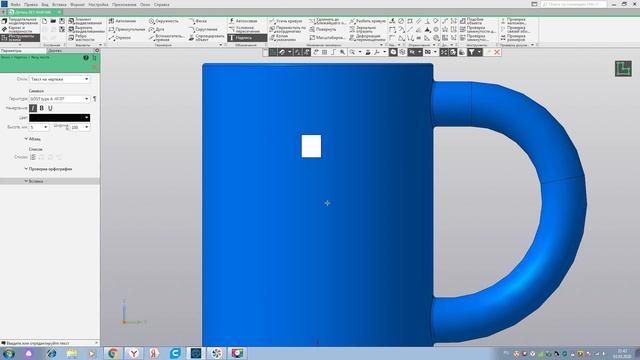Click the Rotate geometry tool

[x=322, y=29]
